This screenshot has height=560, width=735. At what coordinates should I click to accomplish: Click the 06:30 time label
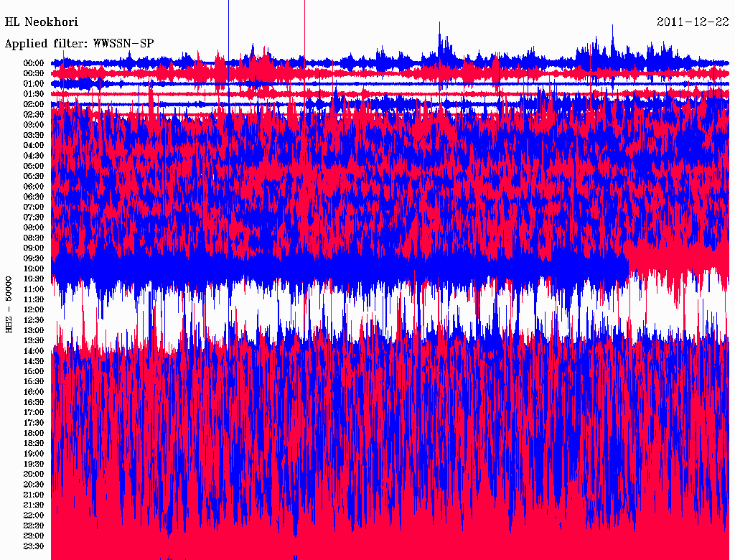(34, 197)
